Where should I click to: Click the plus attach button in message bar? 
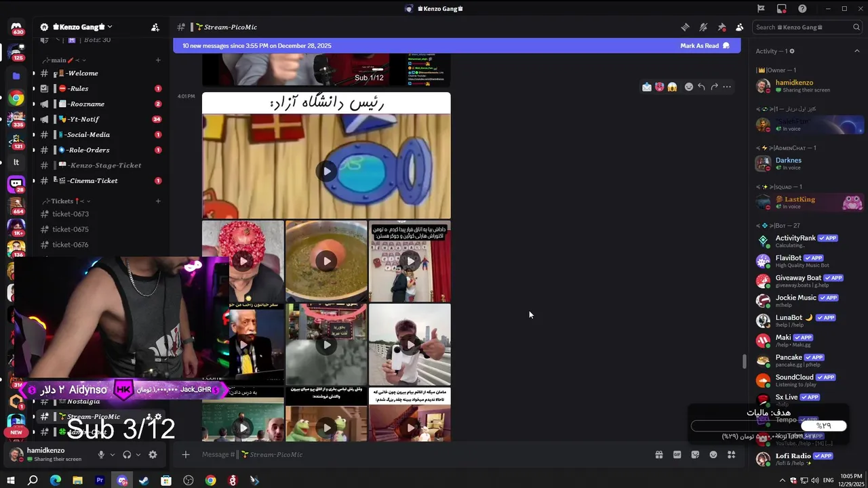click(x=186, y=455)
